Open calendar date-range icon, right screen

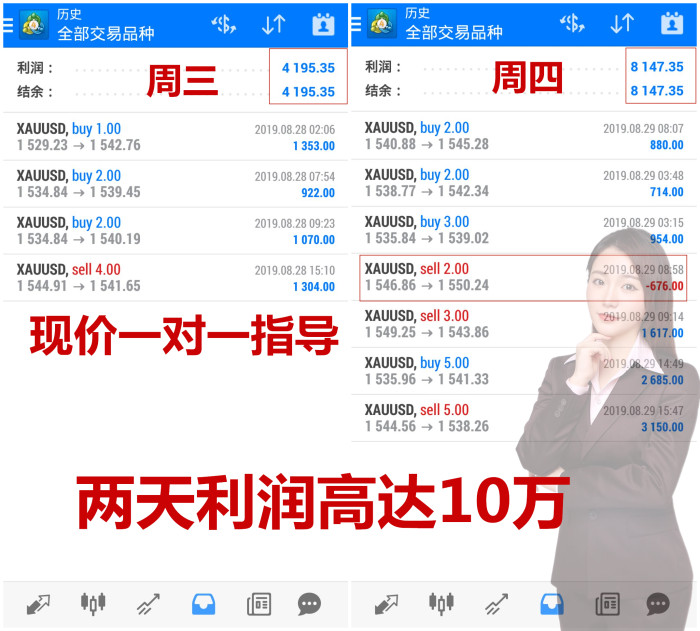672,24
